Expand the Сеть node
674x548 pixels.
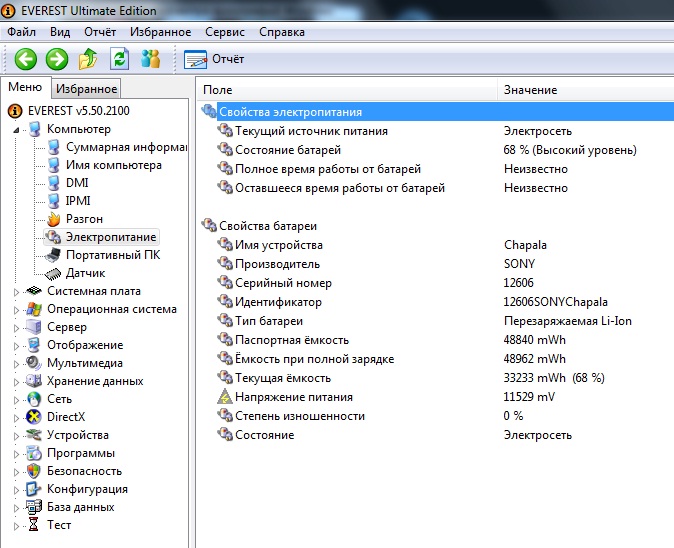(16, 400)
